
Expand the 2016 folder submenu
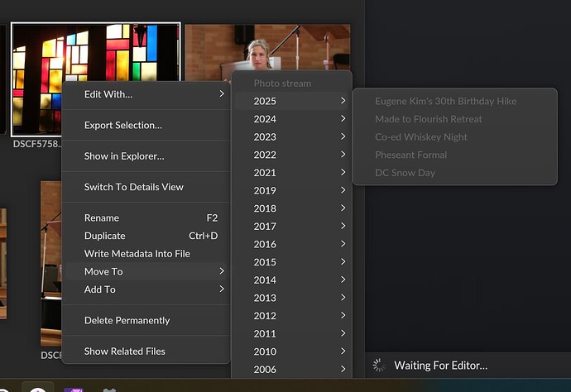click(x=291, y=244)
